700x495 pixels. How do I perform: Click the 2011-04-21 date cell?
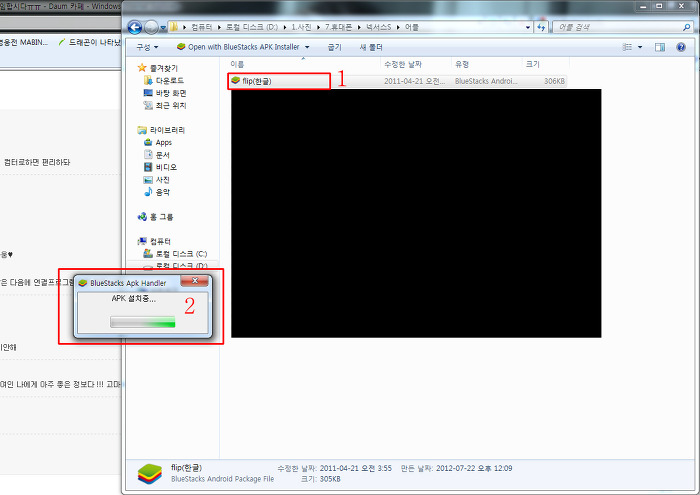click(414, 81)
